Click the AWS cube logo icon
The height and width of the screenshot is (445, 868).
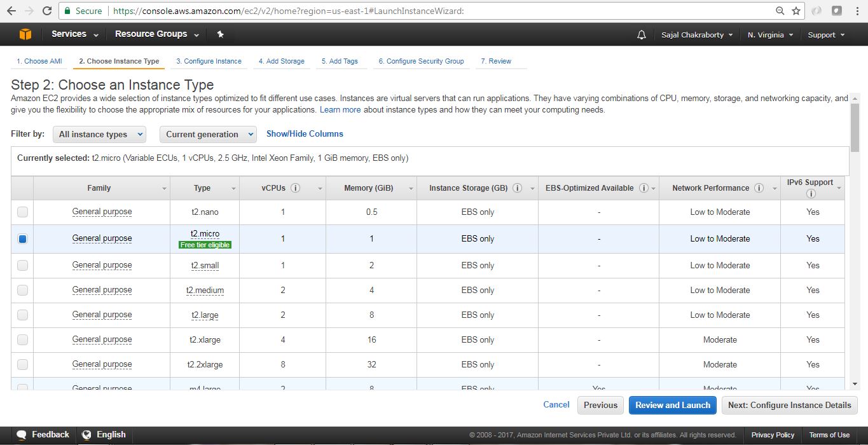[25, 34]
